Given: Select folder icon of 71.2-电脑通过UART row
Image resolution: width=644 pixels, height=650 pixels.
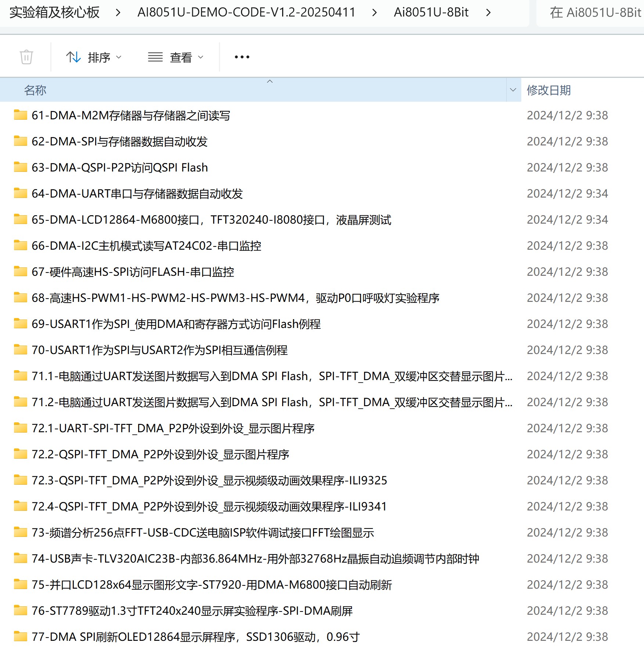Looking at the screenshot, I should pos(21,402).
